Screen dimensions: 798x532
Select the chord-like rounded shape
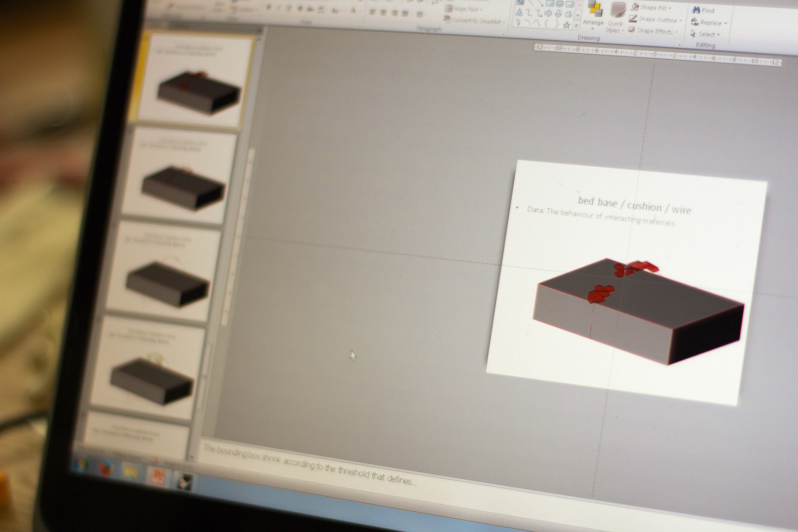[568, 15]
